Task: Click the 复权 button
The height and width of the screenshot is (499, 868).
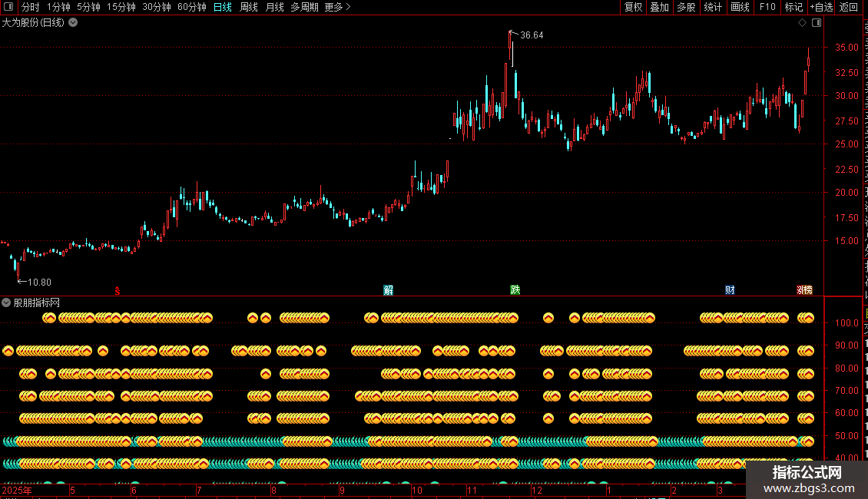Action: coord(633,7)
